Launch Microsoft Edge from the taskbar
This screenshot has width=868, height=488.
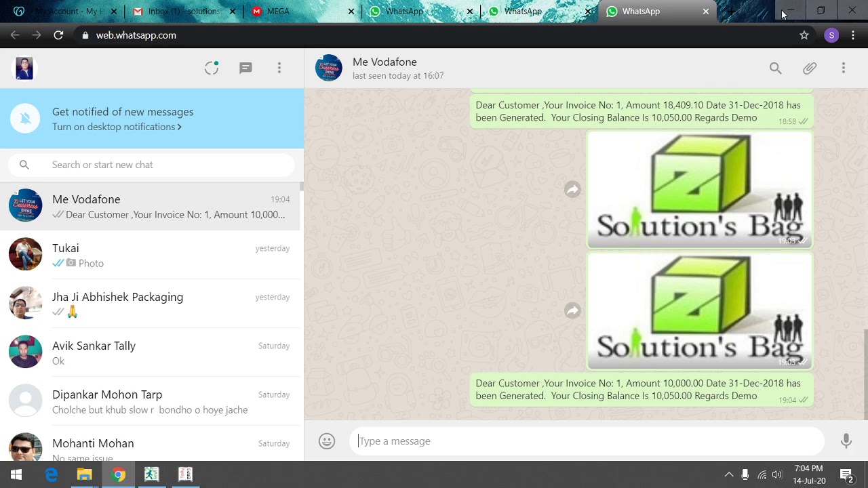point(52,475)
